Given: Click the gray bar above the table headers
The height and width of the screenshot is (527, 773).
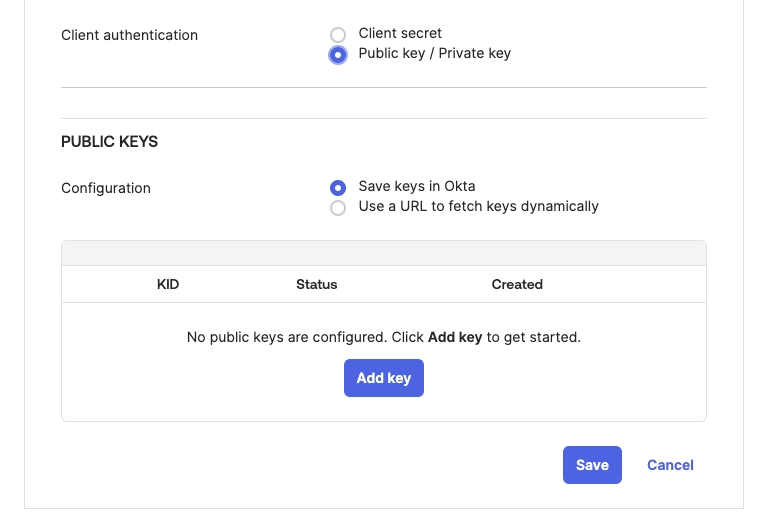Looking at the screenshot, I should coord(384,253).
